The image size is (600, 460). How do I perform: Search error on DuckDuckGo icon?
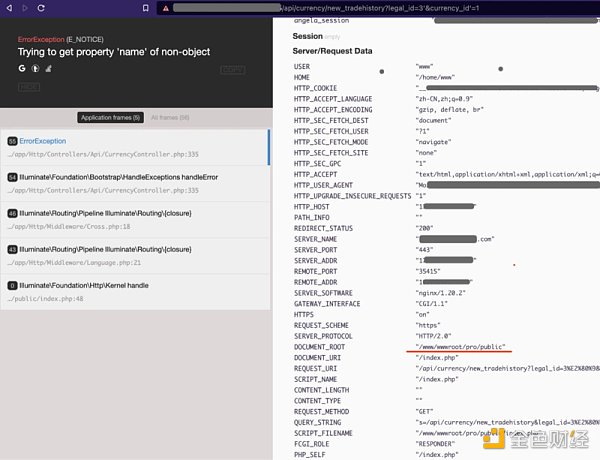pyautogui.click(x=36, y=69)
